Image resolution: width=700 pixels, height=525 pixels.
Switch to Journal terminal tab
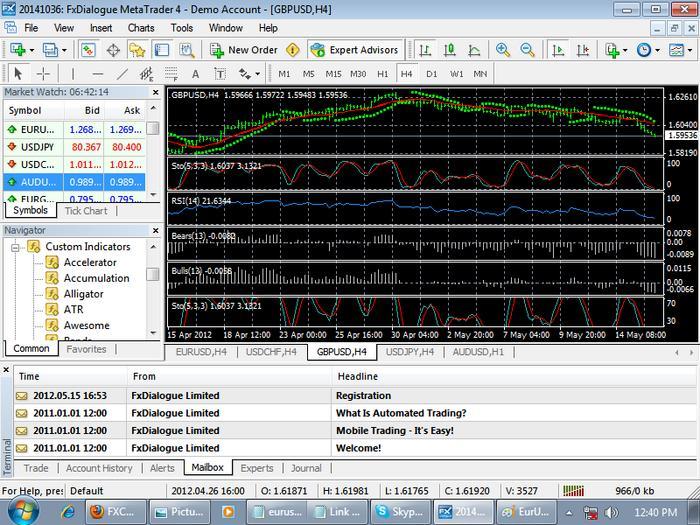pos(306,468)
